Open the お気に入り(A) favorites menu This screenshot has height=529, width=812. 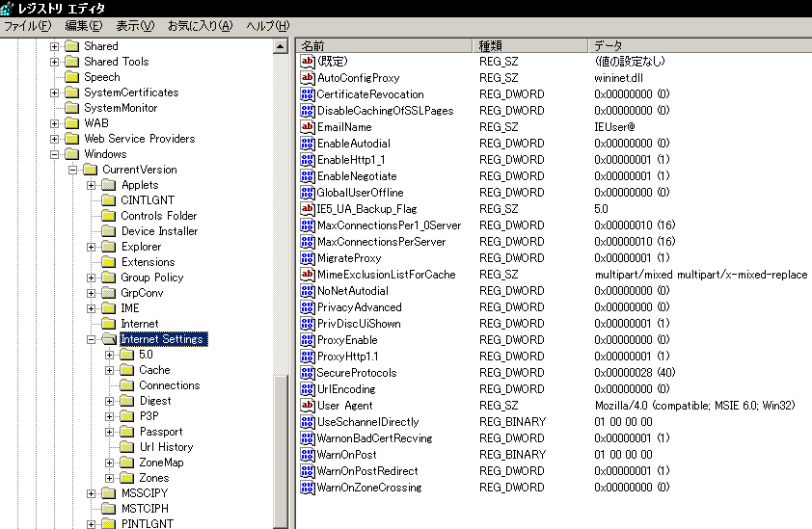(x=199, y=26)
